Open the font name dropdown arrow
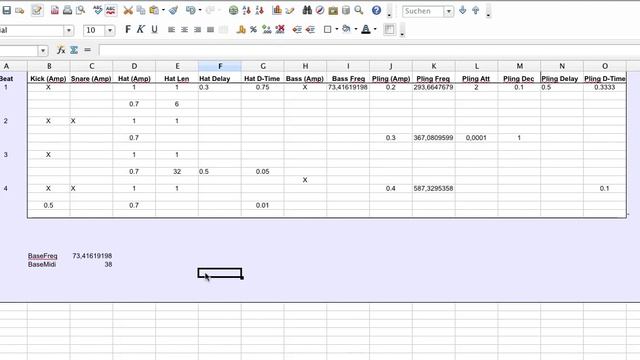This screenshot has height=360, width=640. 69,30
